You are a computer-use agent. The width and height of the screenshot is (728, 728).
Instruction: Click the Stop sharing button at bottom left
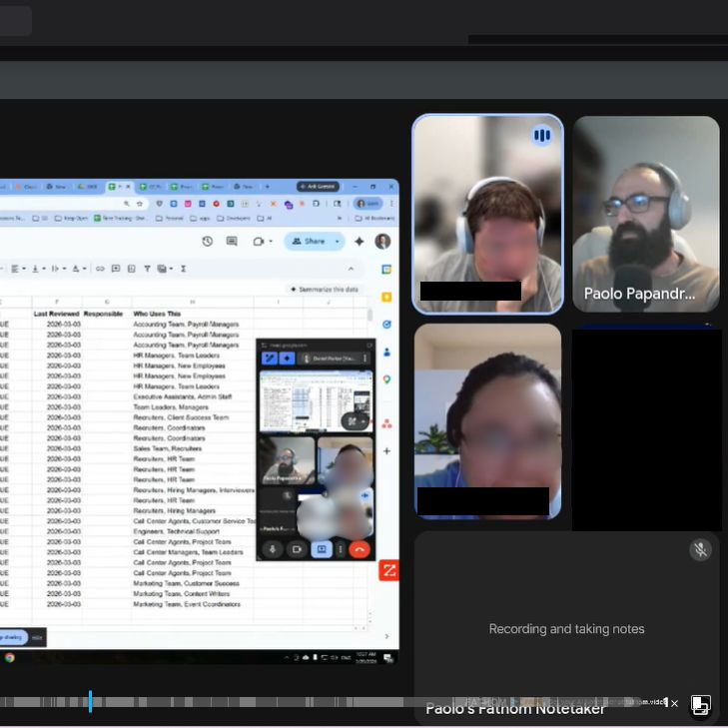tap(13, 637)
